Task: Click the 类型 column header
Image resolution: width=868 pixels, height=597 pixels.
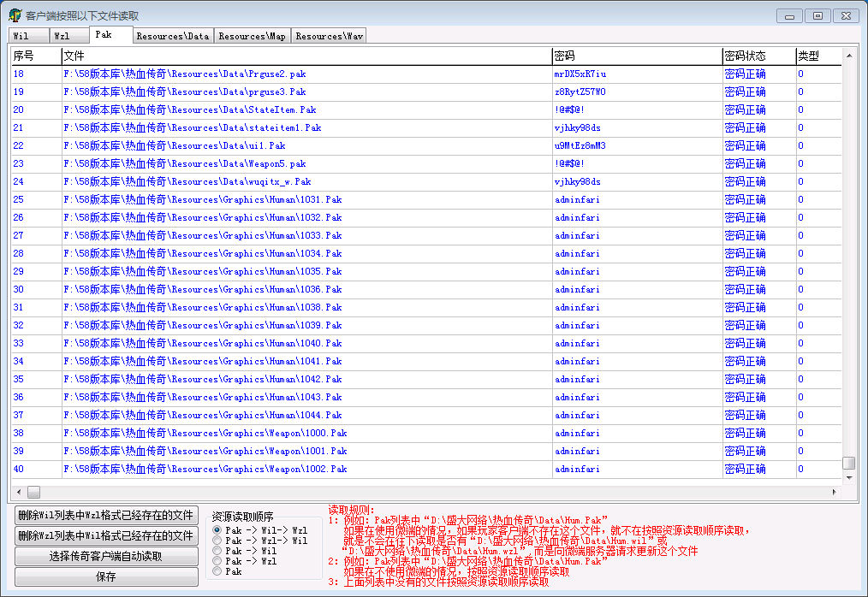Action: coord(818,56)
